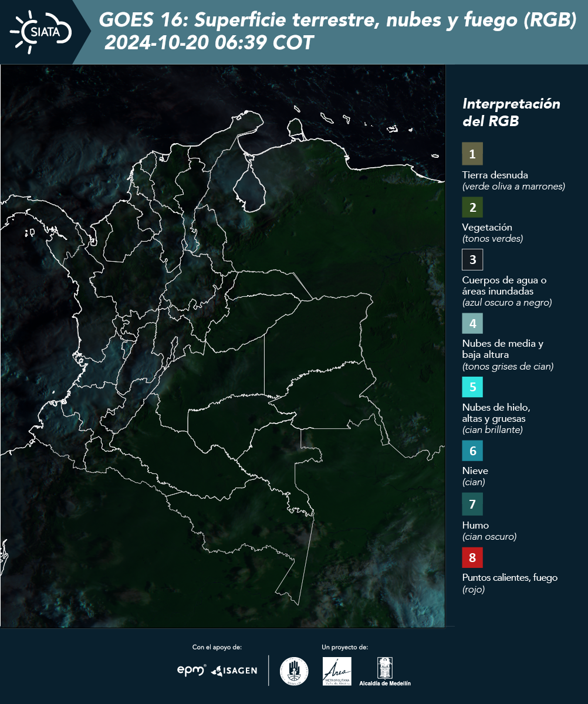Screen dimensions: 588x704
Task: Click 'Puntos calientes, fuego' legend label
Action: click(x=509, y=577)
